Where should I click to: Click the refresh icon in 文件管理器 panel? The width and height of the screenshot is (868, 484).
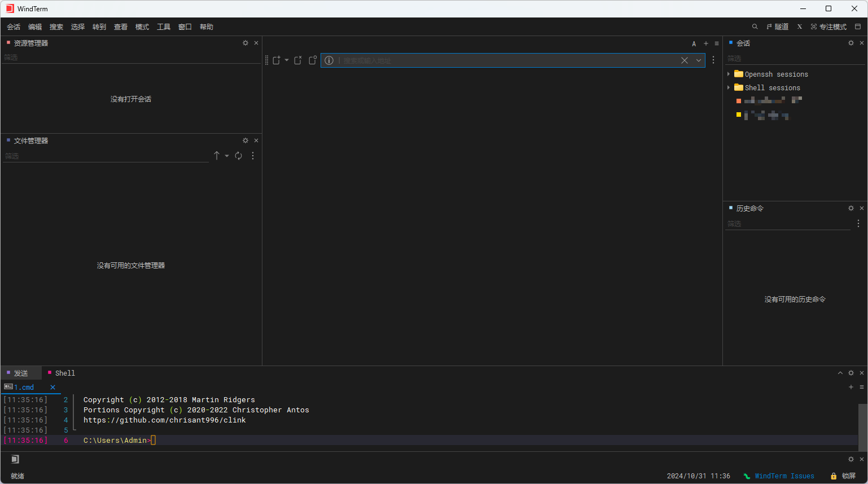[x=238, y=156]
